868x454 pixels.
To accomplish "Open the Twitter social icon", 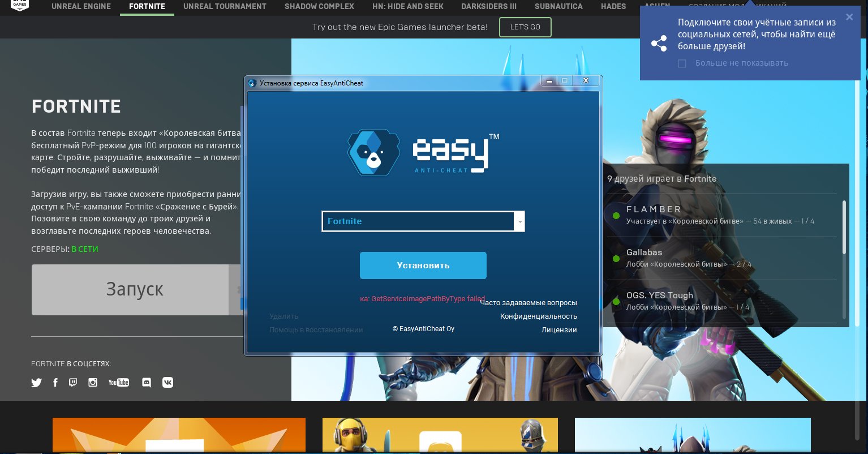I will 37,383.
